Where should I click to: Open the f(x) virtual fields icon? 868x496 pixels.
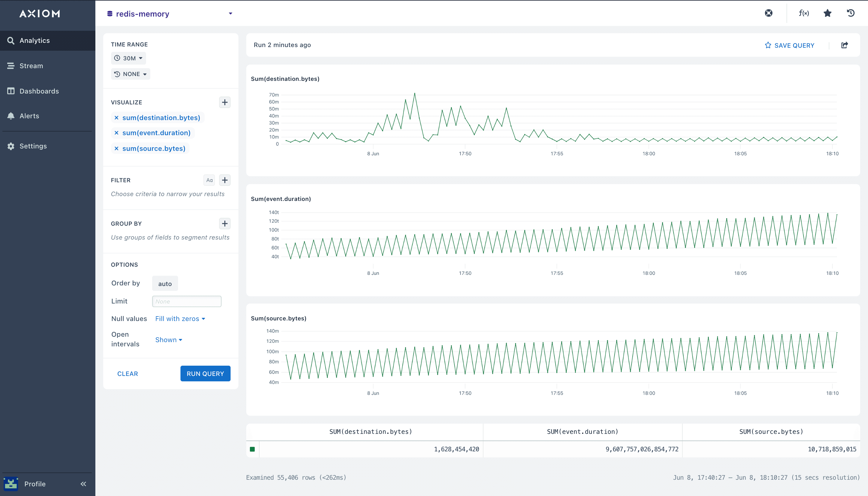(x=804, y=13)
